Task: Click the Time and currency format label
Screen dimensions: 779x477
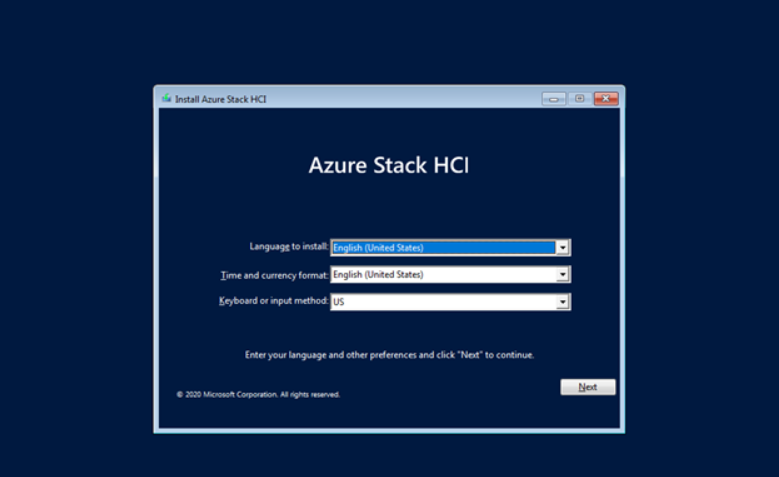Action: [x=274, y=275]
